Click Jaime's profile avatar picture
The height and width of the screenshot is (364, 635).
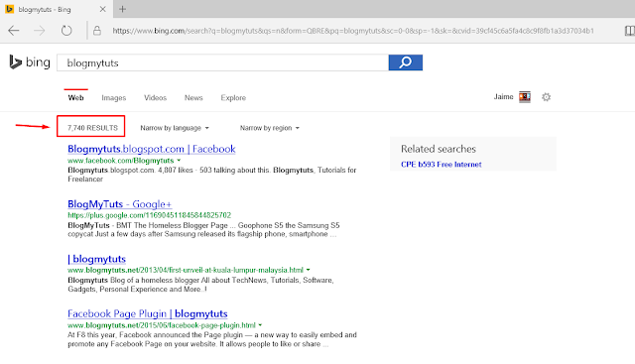525,97
